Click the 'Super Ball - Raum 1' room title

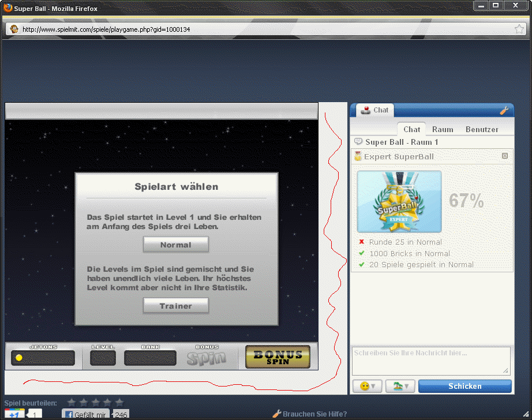[402, 142]
